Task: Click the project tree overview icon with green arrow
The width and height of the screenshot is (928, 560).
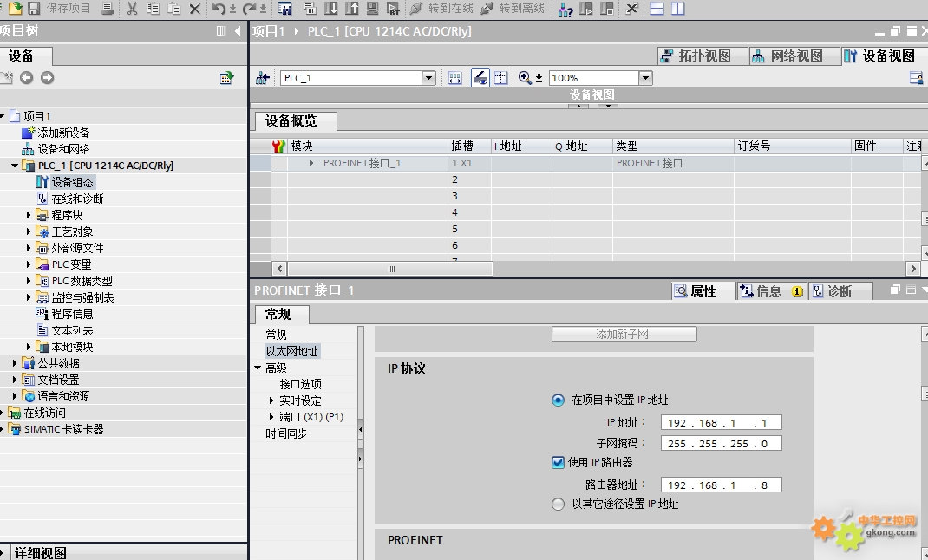Action: tap(226, 77)
